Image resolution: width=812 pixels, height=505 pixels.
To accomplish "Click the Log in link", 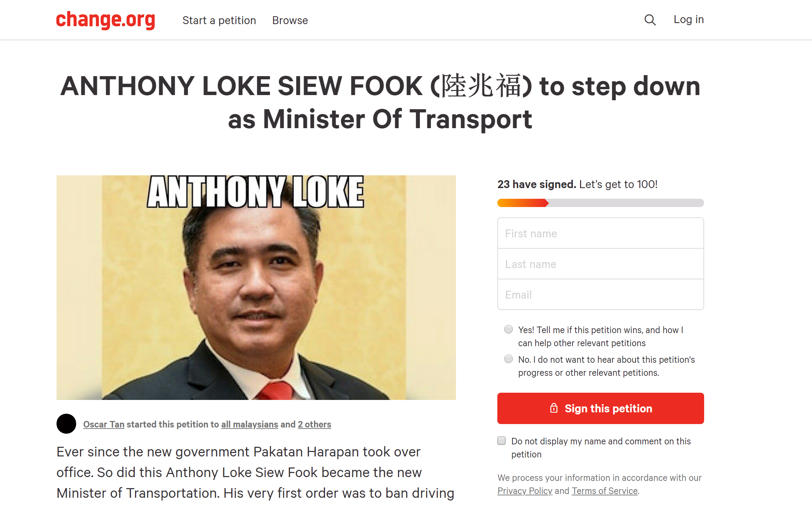I will (689, 20).
